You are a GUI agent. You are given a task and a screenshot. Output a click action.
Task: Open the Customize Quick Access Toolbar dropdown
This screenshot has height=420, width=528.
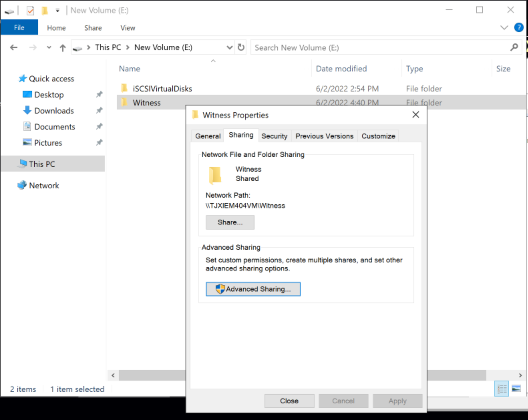pos(57,11)
